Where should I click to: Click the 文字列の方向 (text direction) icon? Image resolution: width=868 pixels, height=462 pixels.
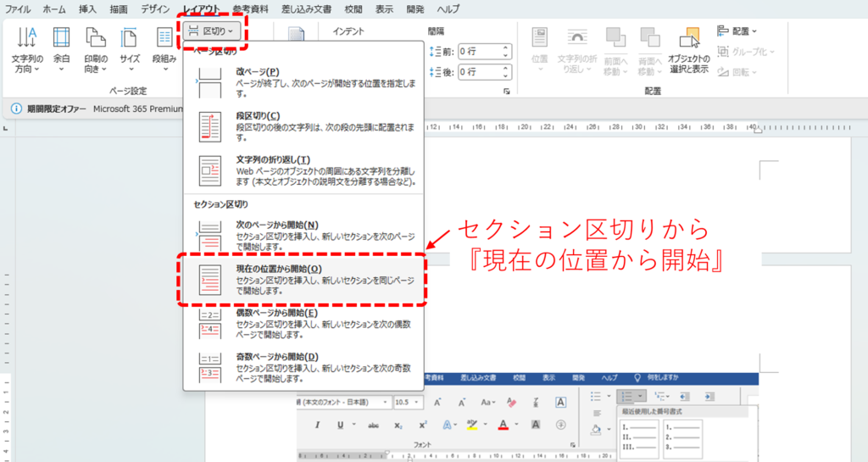pyautogui.click(x=27, y=38)
